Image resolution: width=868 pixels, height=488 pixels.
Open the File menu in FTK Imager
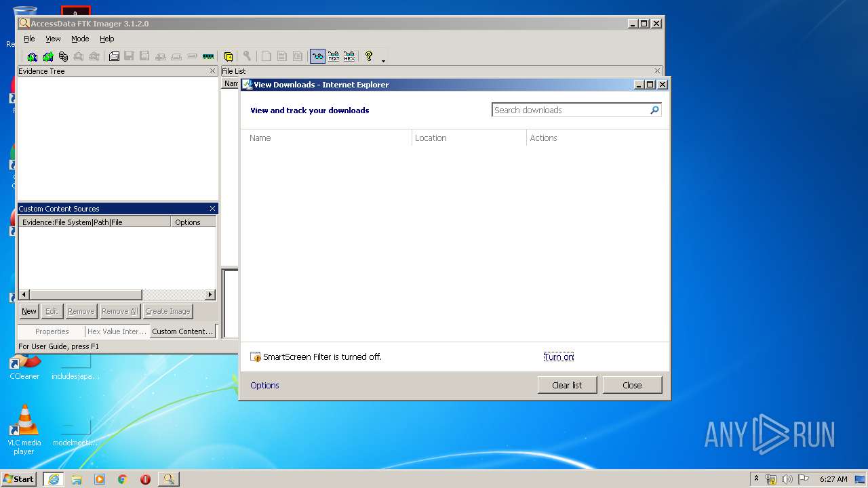point(29,39)
